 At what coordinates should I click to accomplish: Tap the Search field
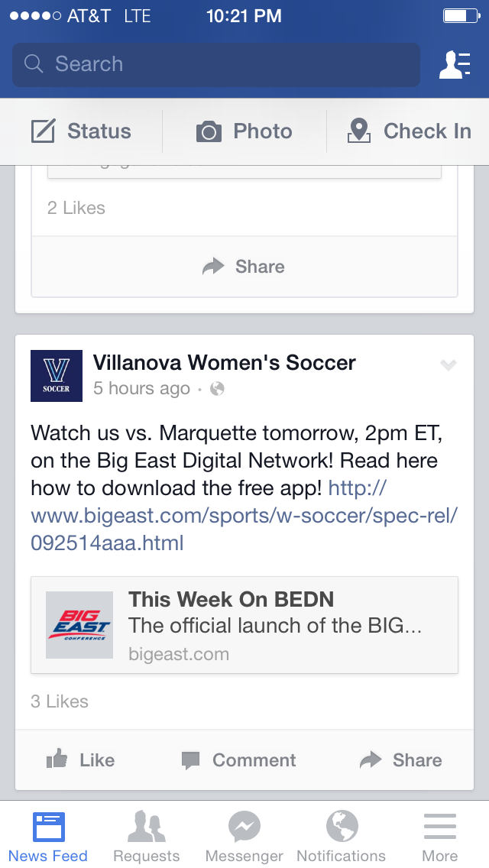(215, 64)
